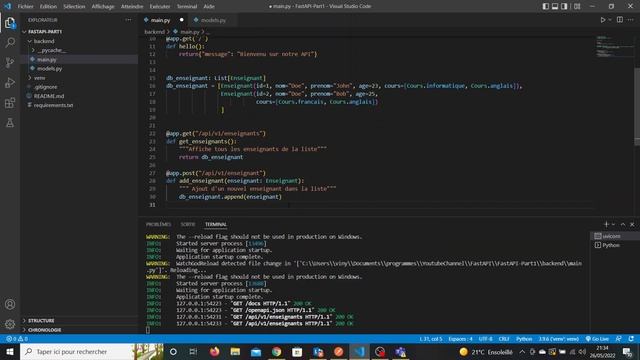
Task: Open the notifications bell in status bar
Action: click(x=631, y=339)
